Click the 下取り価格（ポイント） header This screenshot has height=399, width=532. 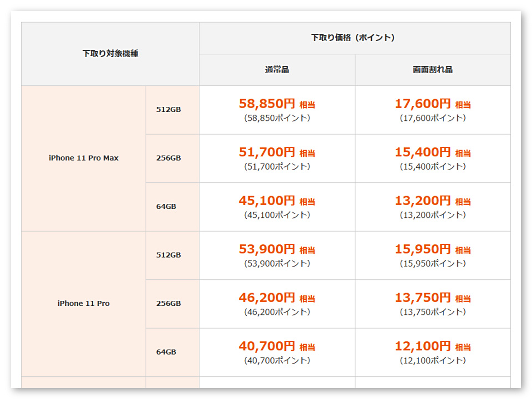pyautogui.click(x=355, y=38)
